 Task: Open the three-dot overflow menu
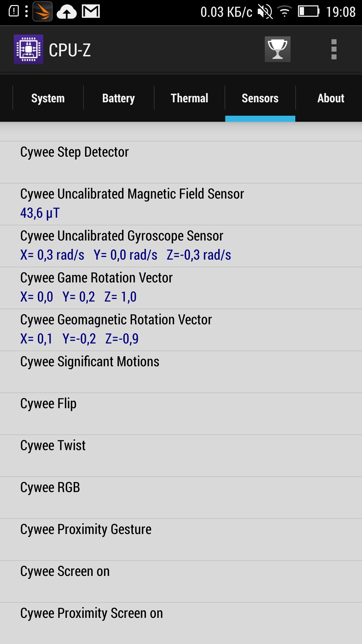[x=334, y=49]
